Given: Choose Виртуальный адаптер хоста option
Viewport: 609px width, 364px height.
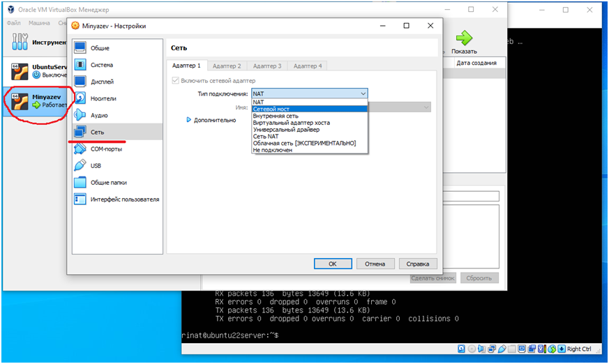Looking at the screenshot, I should tap(310, 123).
